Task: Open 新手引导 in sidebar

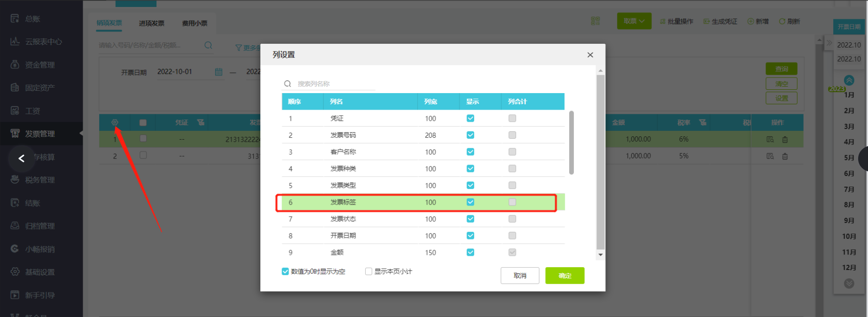Action: point(33,295)
